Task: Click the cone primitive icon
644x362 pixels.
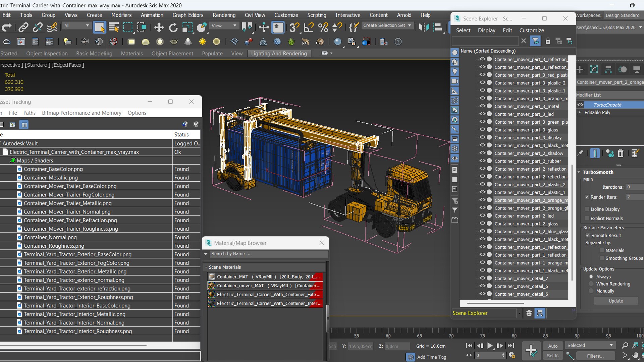Action: tap(188, 42)
